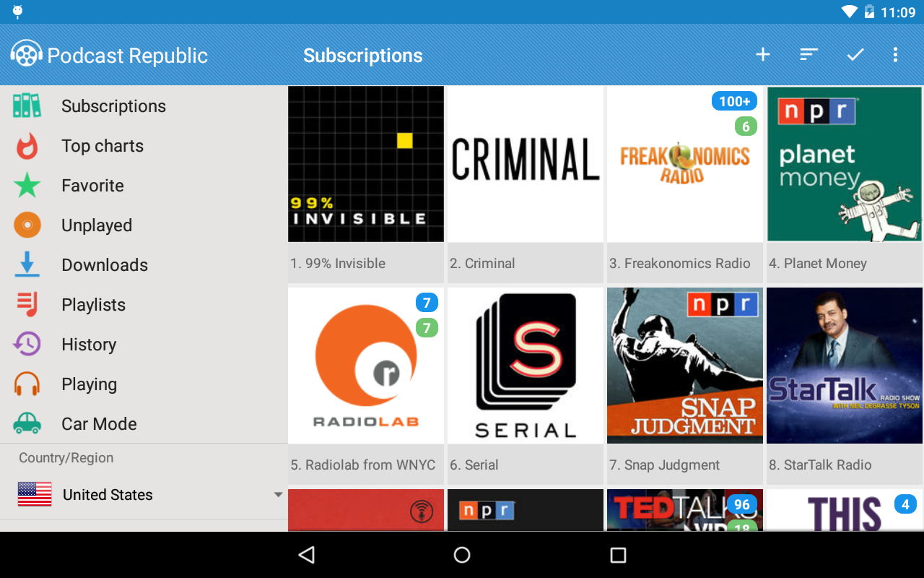This screenshot has height=578, width=924.
Task: Click the Unplayed orange disc icon
Action: click(x=27, y=225)
